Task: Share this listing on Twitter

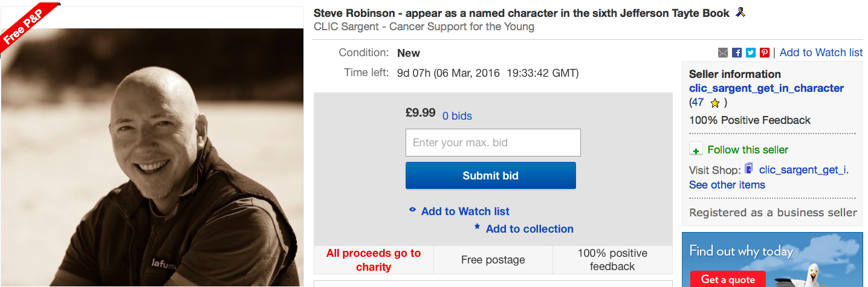Action: coord(751,53)
